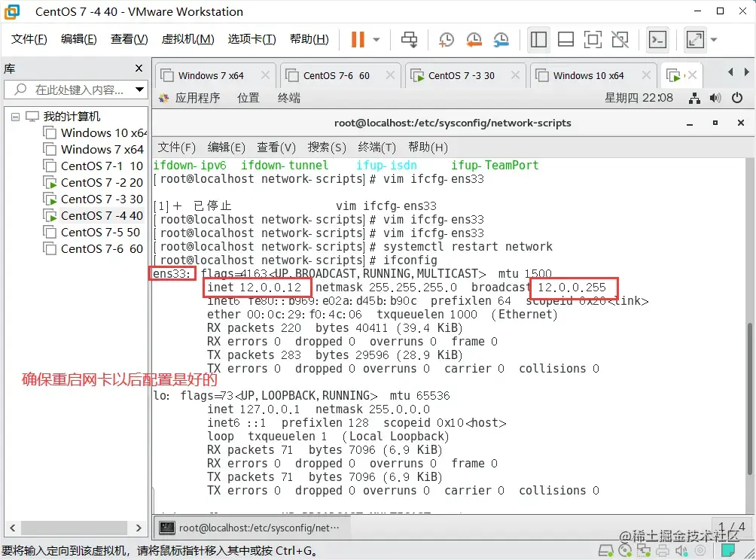Click the VMware status bar printer icon
The image size is (756, 560).
(663, 551)
